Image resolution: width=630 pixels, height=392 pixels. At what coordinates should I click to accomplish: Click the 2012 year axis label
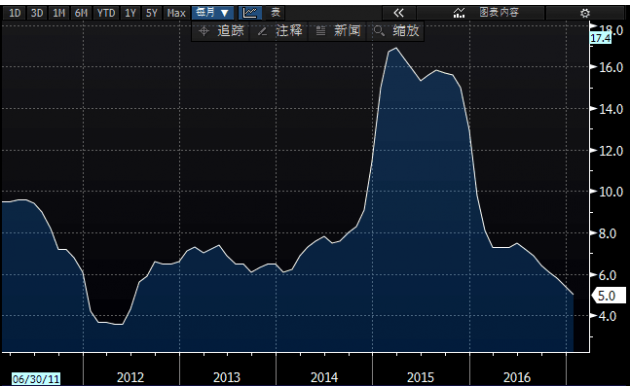130,377
